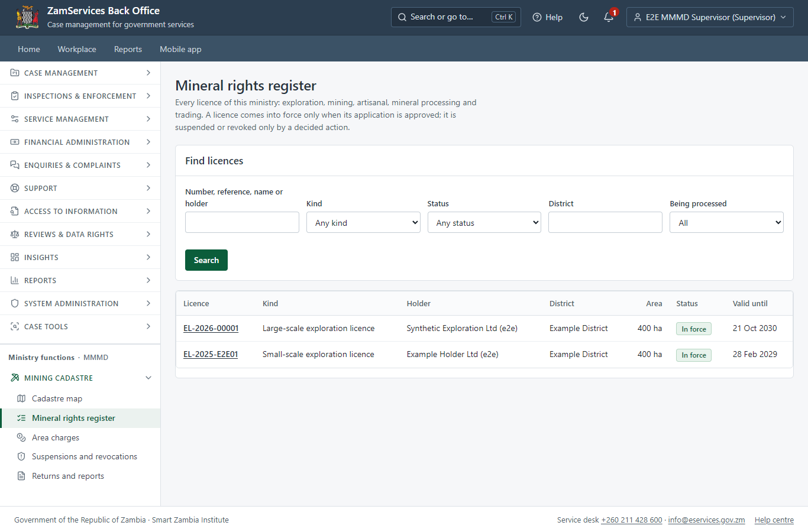Open the Kind dropdown
Image resolution: width=808 pixels, height=532 pixels.
363,222
